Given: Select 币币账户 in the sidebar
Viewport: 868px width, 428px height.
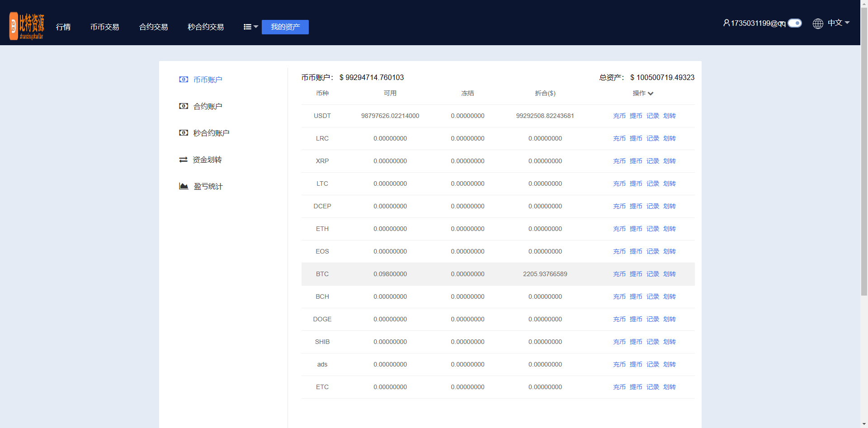Looking at the screenshot, I should click(208, 80).
